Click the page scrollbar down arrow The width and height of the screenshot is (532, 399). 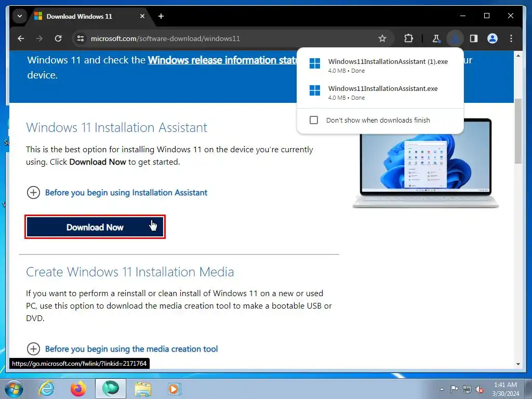tap(518, 364)
